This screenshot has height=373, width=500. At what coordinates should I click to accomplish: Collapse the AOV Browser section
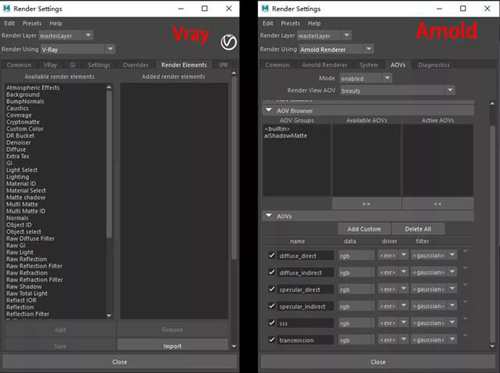[269, 110]
